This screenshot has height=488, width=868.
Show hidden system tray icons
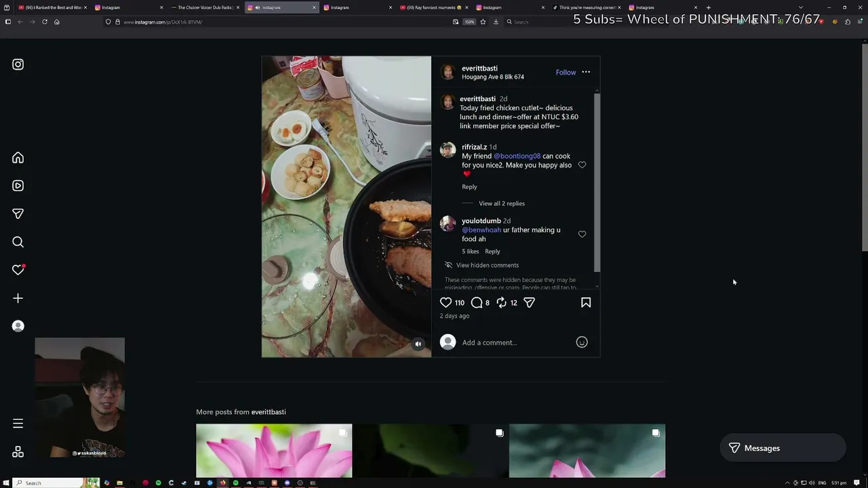pos(787,483)
